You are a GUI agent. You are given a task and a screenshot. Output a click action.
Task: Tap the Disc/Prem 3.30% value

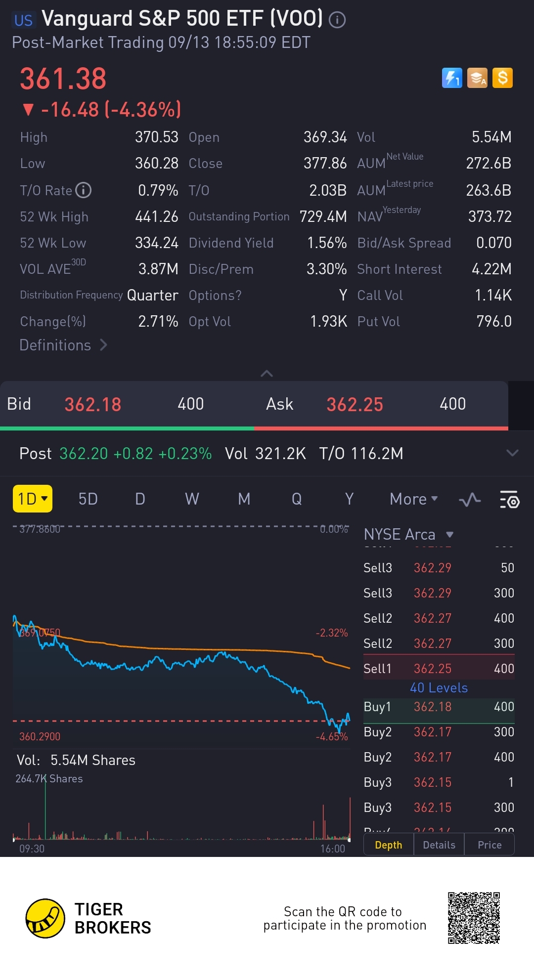click(x=326, y=269)
